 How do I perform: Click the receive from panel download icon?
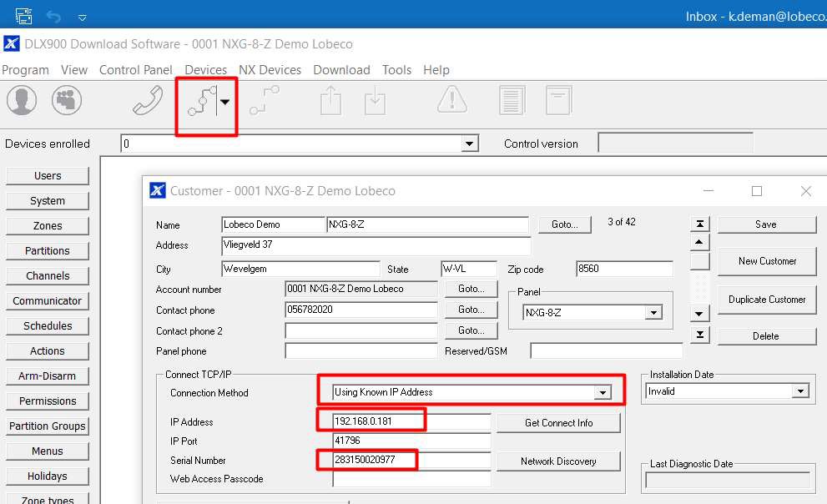tap(375, 101)
